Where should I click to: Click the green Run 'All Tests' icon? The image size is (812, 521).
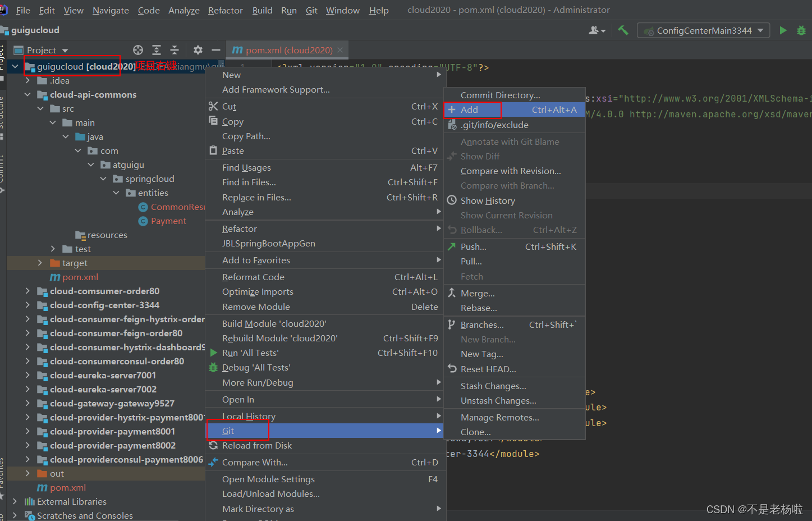click(x=213, y=353)
